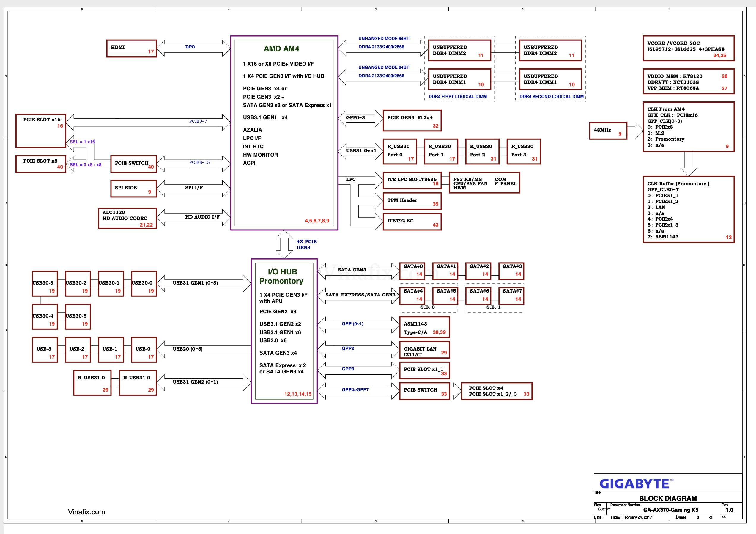Click the ASM1143 Type-C/A box

pyautogui.click(x=424, y=327)
